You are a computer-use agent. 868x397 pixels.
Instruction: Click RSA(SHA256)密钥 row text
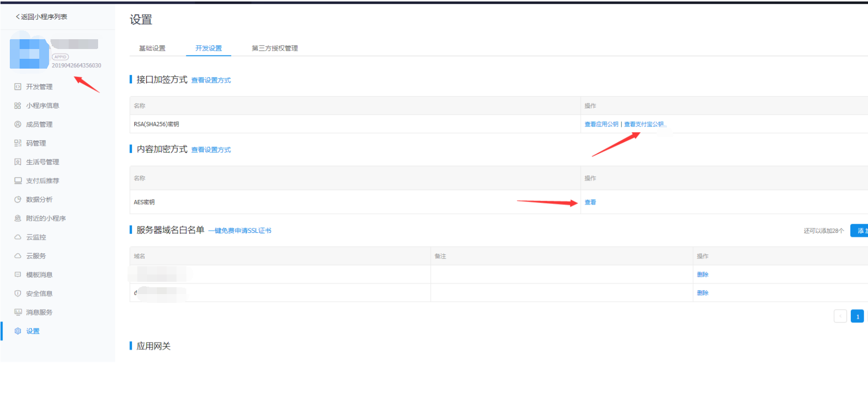point(156,124)
